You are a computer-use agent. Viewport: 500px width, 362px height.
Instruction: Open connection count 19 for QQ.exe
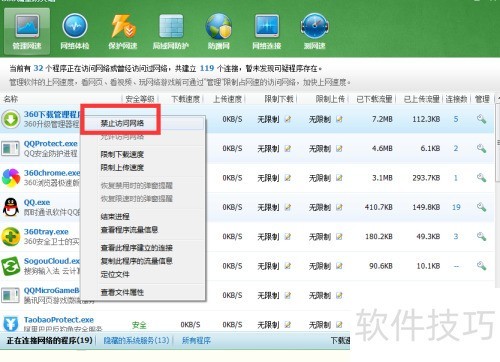click(456, 207)
